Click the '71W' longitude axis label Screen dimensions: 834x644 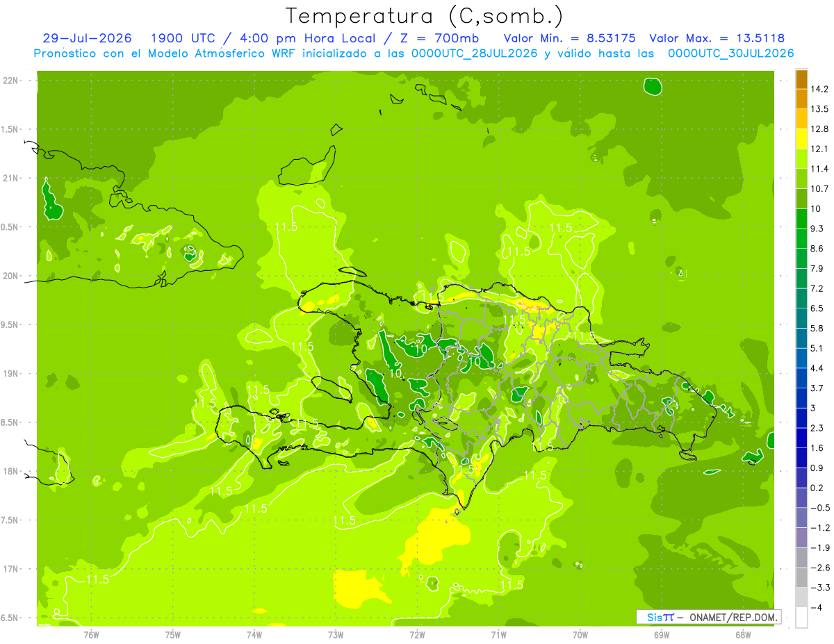pyautogui.click(x=498, y=634)
